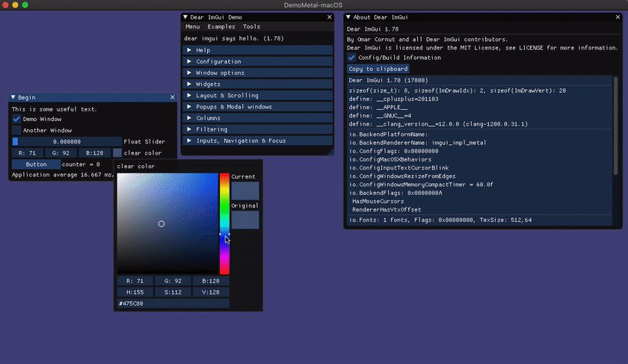628x364 pixels.
Task: Close the Begin window
Action: [x=172, y=97]
